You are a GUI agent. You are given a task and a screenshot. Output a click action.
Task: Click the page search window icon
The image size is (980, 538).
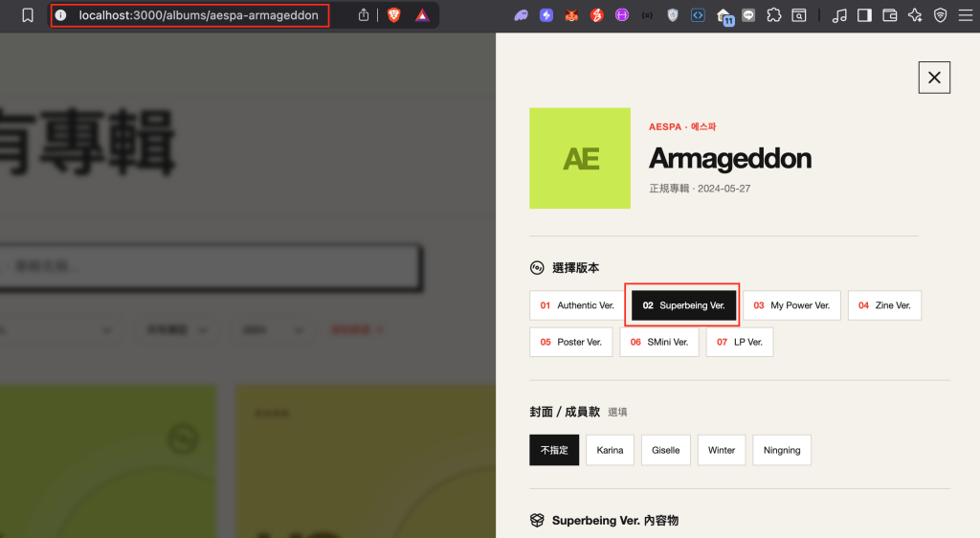point(799,15)
